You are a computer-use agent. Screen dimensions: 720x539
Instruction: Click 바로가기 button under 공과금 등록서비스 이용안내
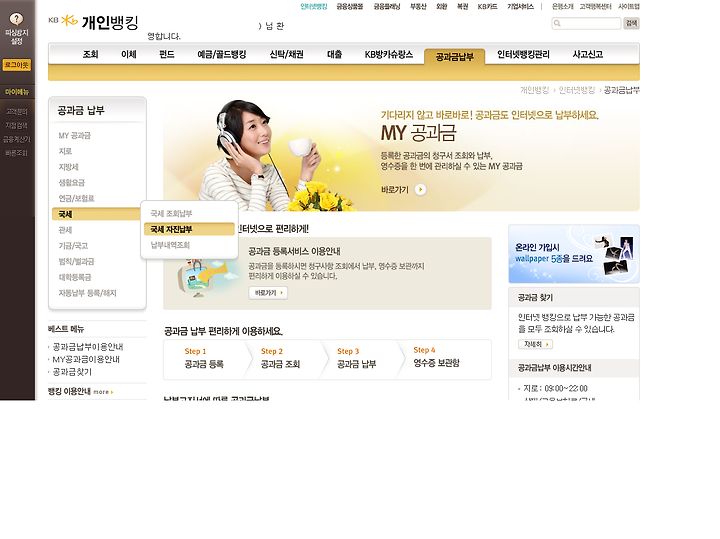point(268,293)
